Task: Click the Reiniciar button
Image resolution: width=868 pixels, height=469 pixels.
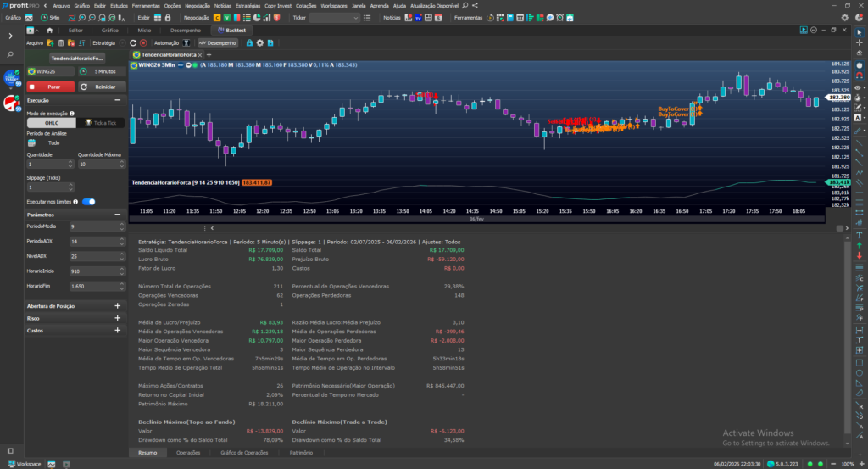Action: 101,87
